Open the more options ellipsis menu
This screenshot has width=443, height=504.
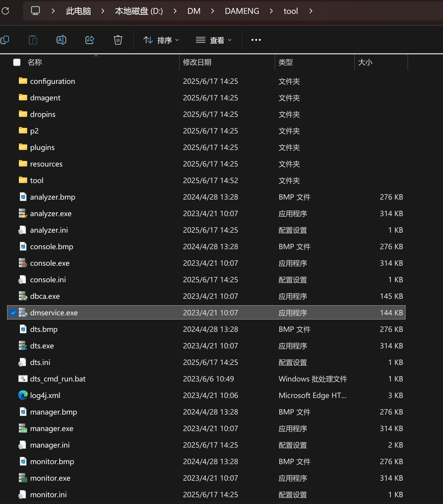(x=256, y=40)
